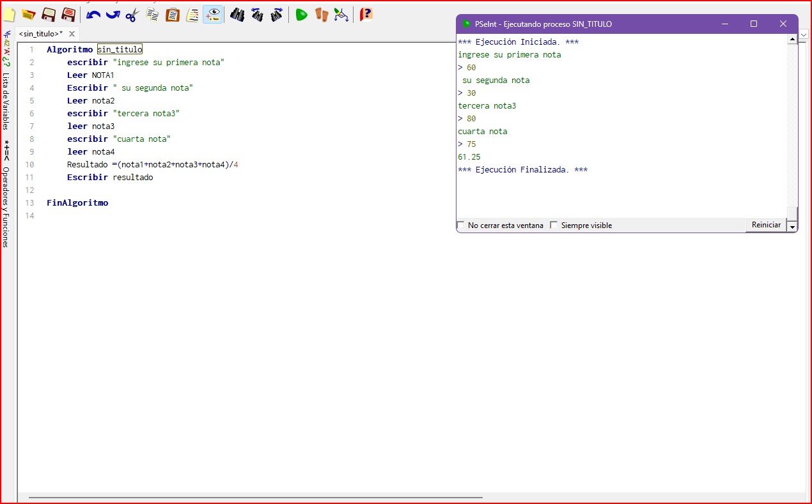Click the New file icon
Screen dimensions: 812x504
pos(9,14)
